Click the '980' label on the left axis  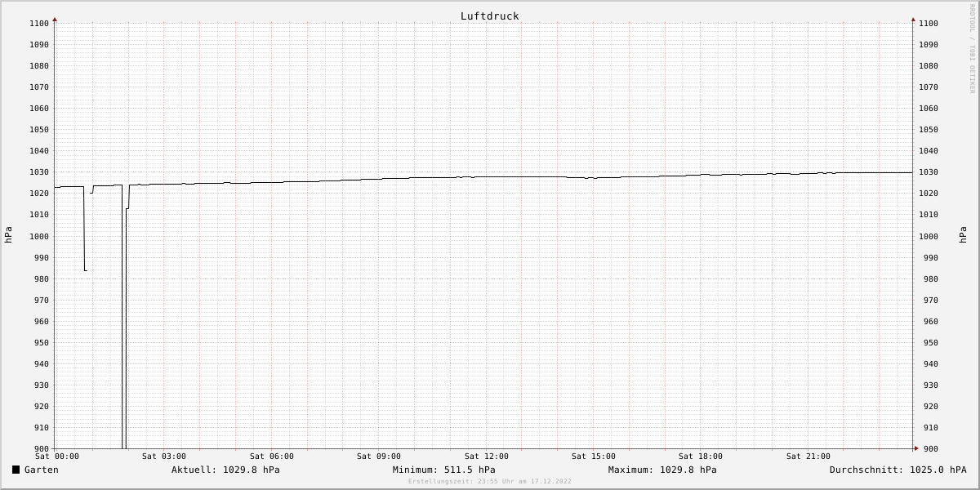tap(42, 279)
